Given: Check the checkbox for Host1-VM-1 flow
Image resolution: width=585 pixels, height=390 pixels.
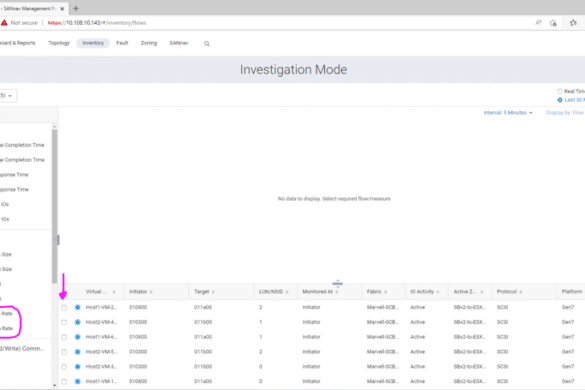Looking at the screenshot, I should pos(64,381).
